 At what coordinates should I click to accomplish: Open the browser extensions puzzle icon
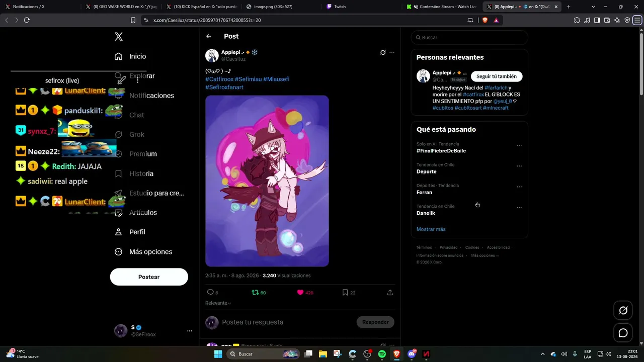pyautogui.click(x=577, y=20)
